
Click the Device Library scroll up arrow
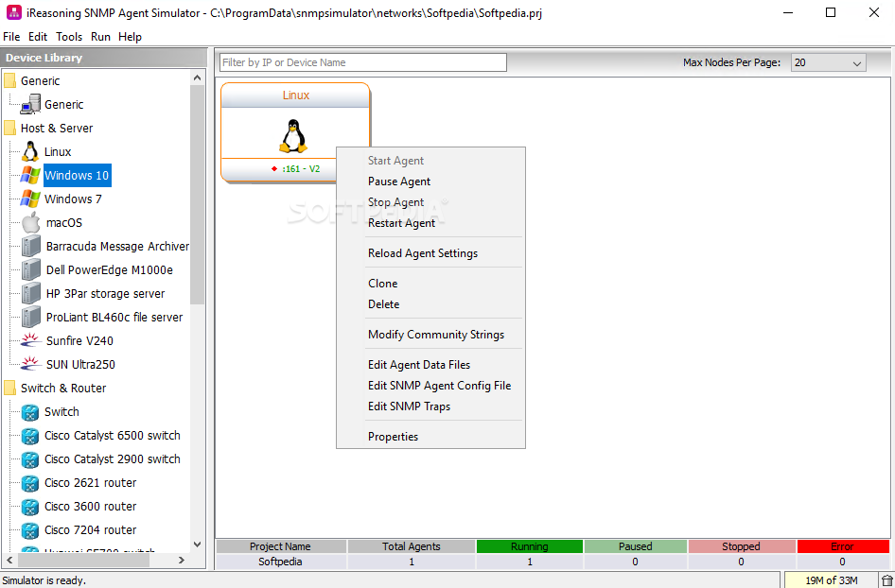[198, 78]
